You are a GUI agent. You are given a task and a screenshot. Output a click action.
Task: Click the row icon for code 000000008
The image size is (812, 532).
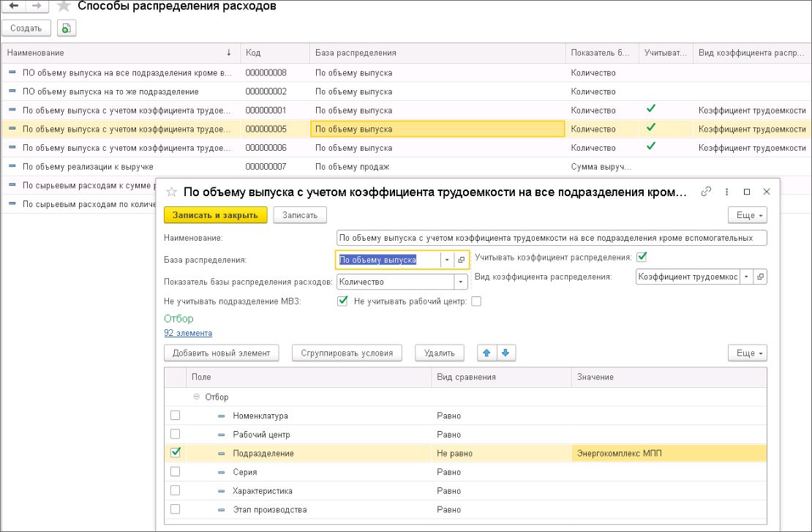click(12, 72)
